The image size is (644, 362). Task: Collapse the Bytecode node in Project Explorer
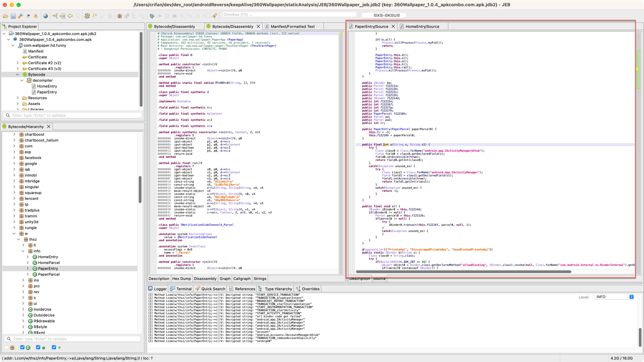click(x=18, y=74)
